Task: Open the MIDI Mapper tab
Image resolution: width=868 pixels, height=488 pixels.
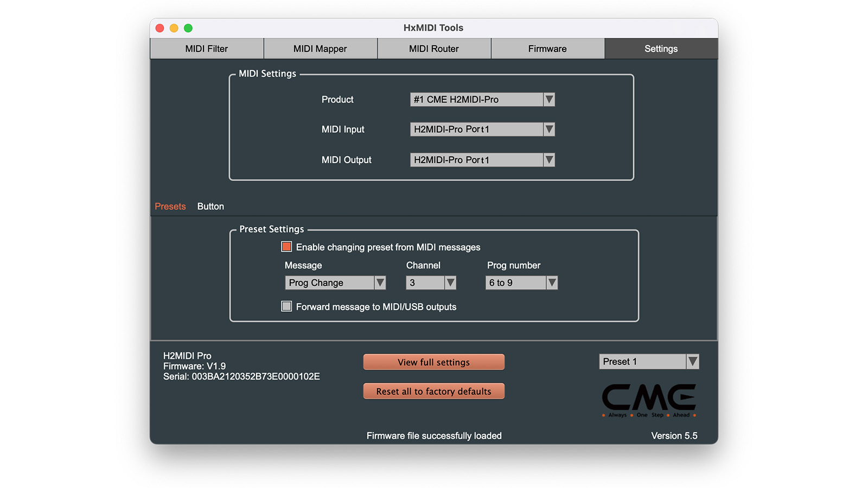Action: tap(320, 49)
